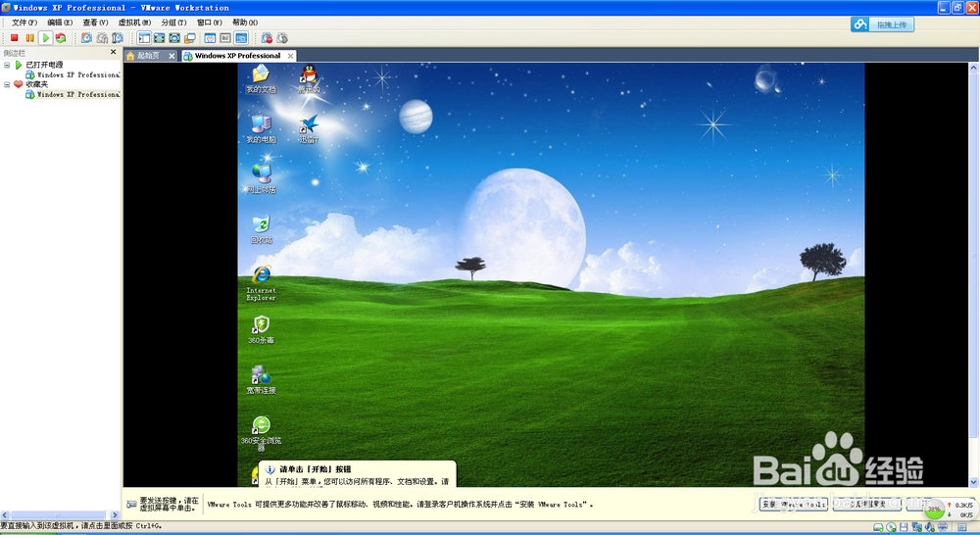
Task: Click the 38% memory usage floating ball
Action: click(934, 509)
